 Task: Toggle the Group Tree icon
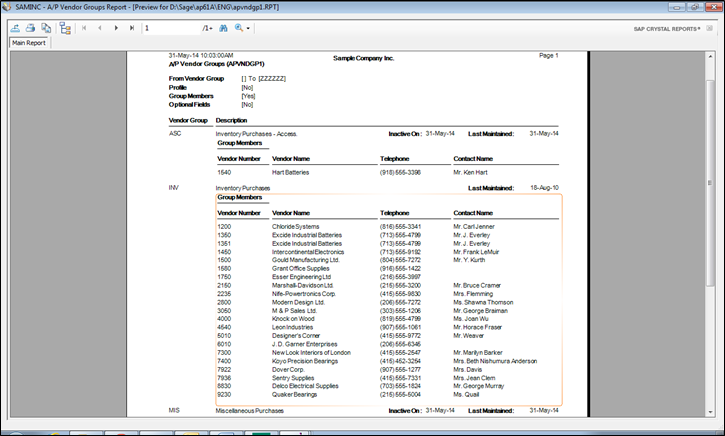[65, 29]
